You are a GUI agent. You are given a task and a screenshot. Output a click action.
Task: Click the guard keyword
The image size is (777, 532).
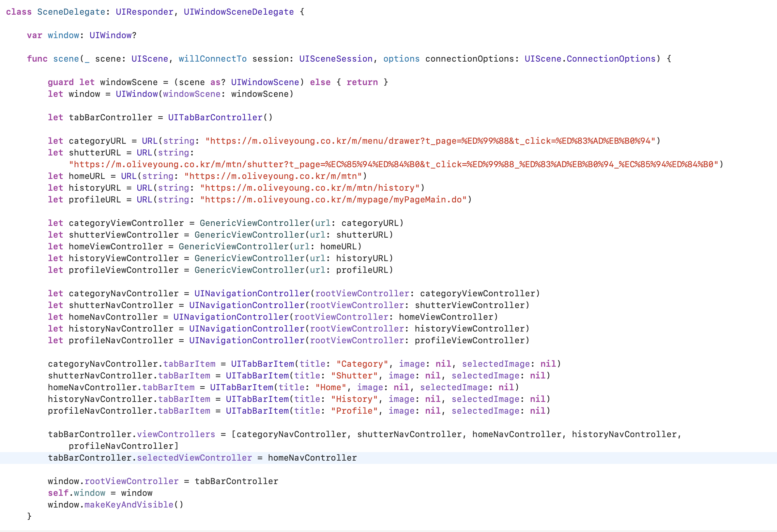coord(61,82)
